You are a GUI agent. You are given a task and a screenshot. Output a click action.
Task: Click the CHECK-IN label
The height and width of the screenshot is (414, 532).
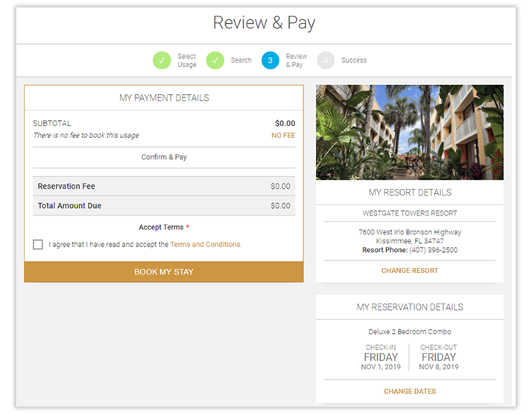click(381, 348)
